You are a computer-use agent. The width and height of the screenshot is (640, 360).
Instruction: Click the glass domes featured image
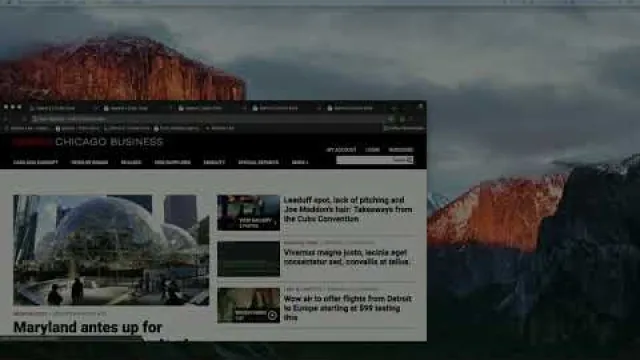[x=111, y=250]
